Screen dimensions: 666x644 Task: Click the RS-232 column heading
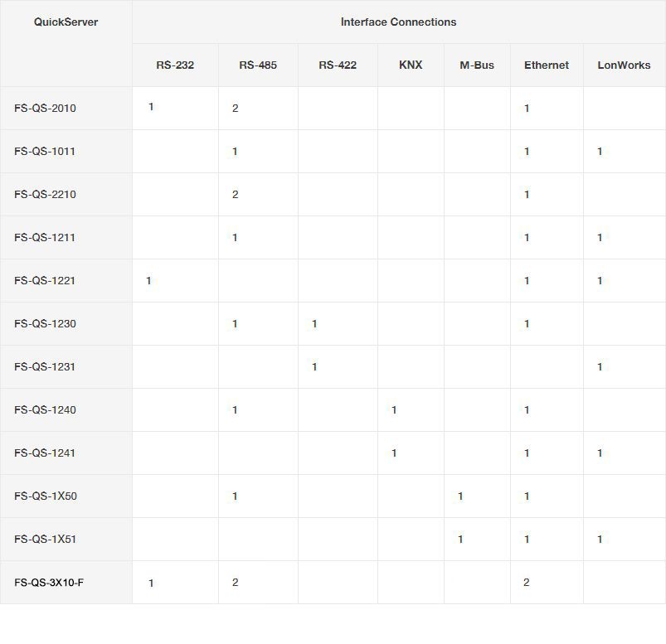pyautogui.click(x=175, y=65)
